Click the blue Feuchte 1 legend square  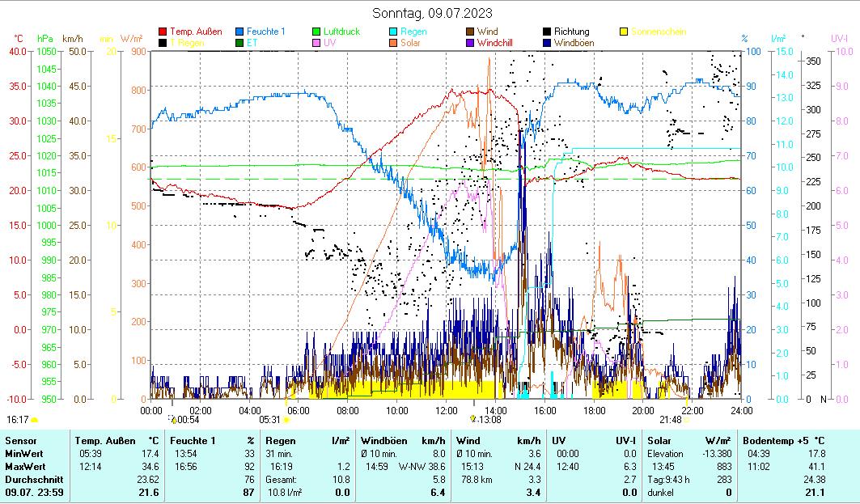point(240,32)
